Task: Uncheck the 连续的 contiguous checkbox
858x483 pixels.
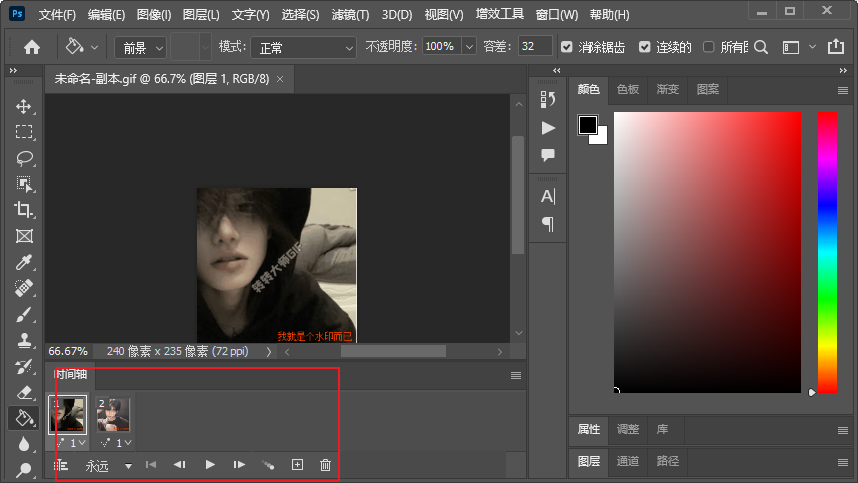Action: [645, 47]
